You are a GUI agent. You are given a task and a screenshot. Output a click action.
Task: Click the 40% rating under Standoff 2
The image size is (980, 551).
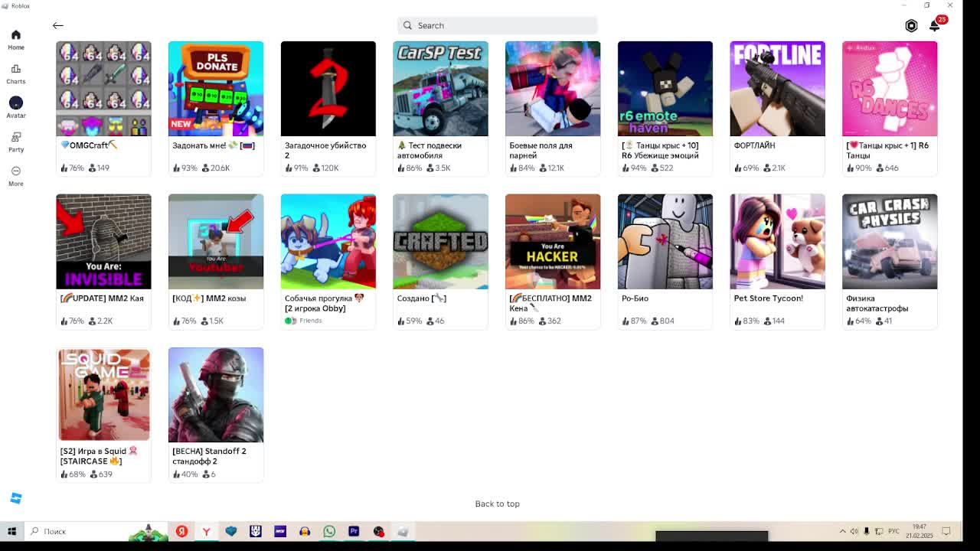[185, 474]
